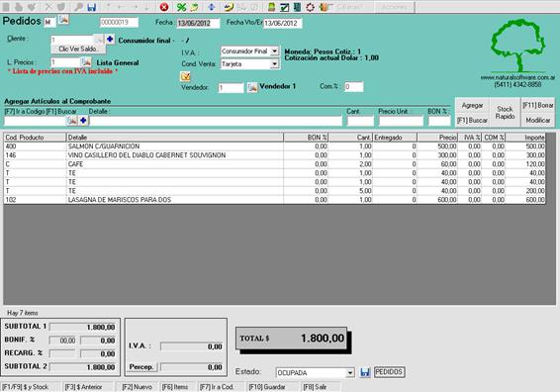
Task: Expand the Estado OCUPADA dropdown
Action: tap(350, 373)
